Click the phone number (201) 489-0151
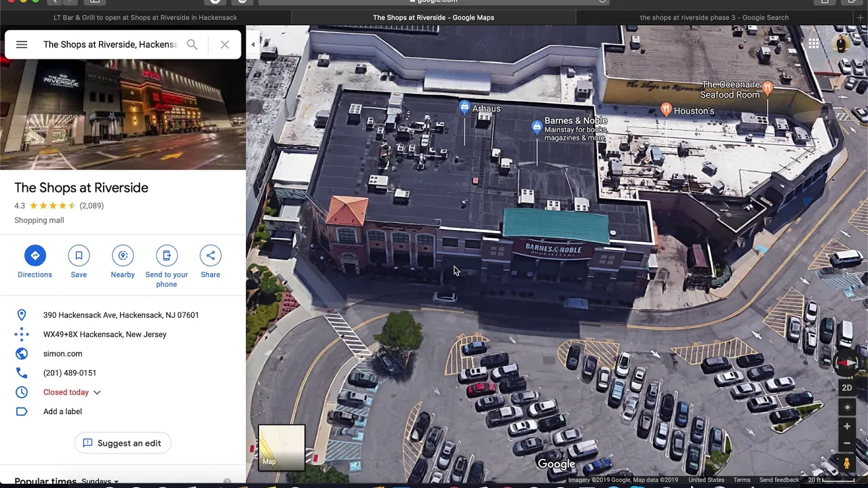The height and width of the screenshot is (488, 868). point(70,373)
